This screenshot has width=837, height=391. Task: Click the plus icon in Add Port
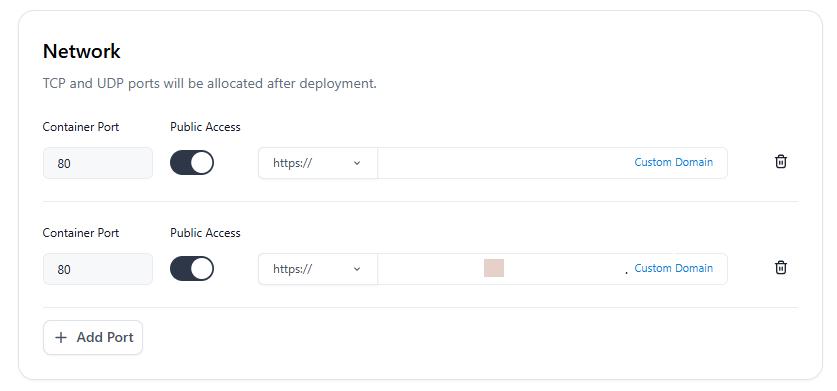click(x=61, y=338)
